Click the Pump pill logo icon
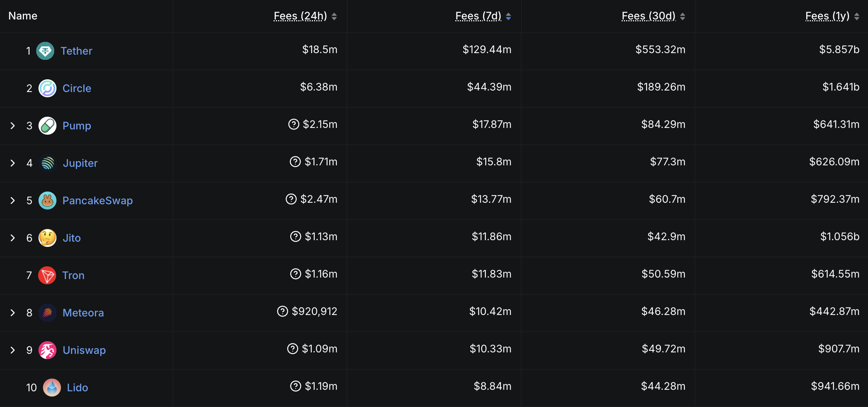The image size is (868, 407). coord(47,126)
